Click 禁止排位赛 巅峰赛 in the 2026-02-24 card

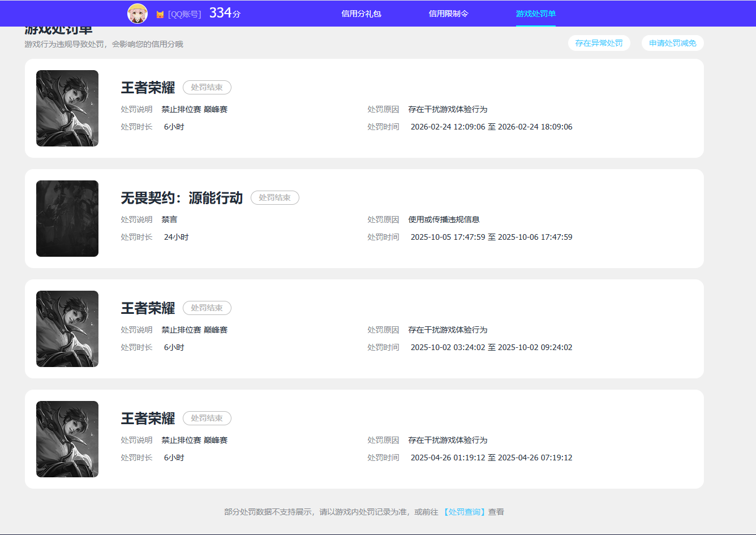195,109
